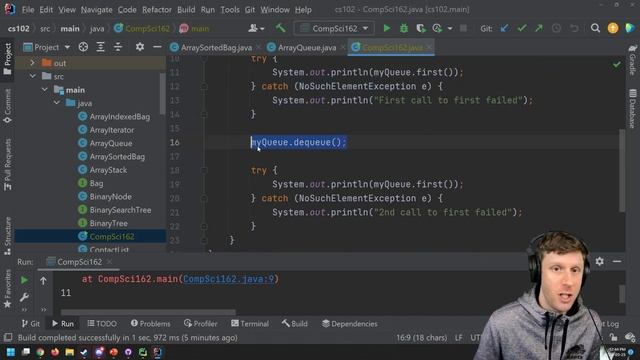Image resolution: width=640 pixels, height=360 pixels.
Task: Open Firefox from the taskbar
Action: click(55, 352)
